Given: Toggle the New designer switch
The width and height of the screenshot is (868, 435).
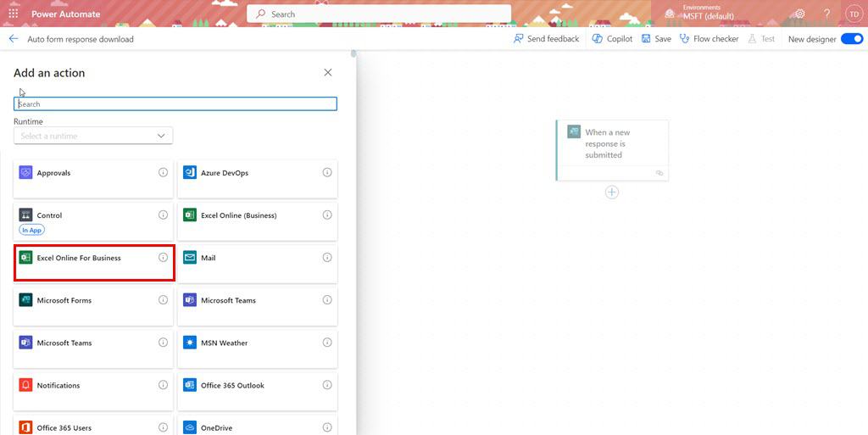Looking at the screenshot, I should pyautogui.click(x=852, y=39).
